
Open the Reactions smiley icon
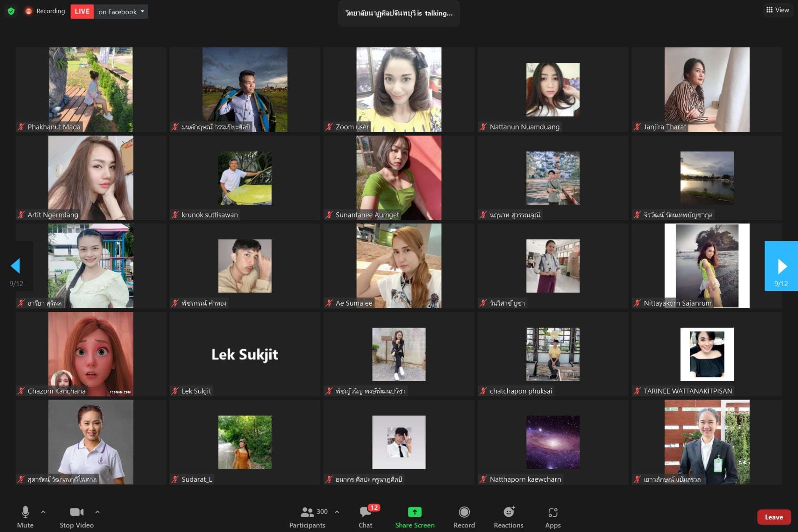click(x=508, y=512)
